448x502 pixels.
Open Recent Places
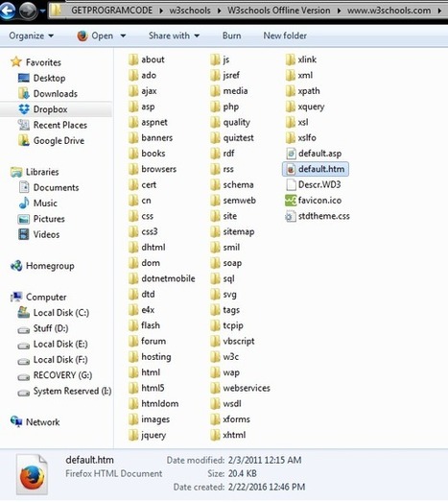(53, 125)
